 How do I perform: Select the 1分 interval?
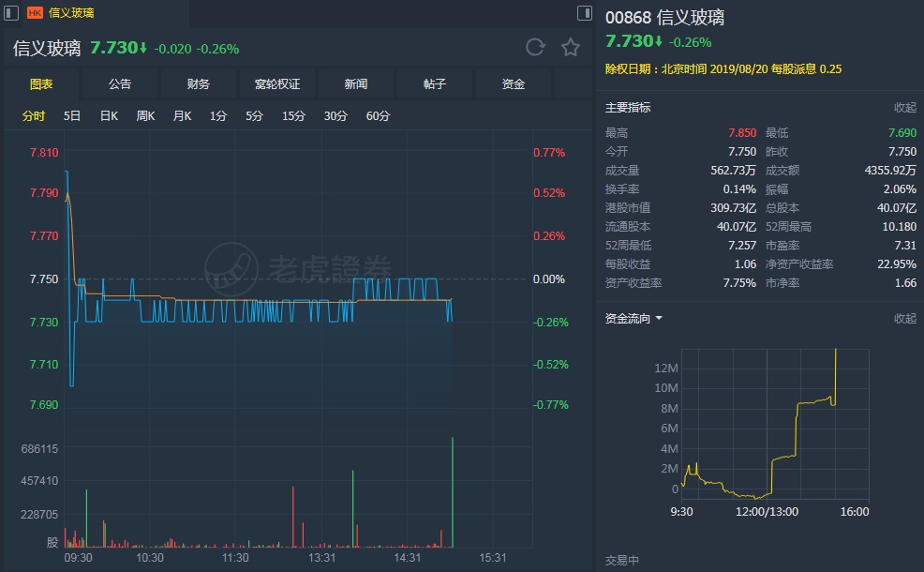click(218, 115)
